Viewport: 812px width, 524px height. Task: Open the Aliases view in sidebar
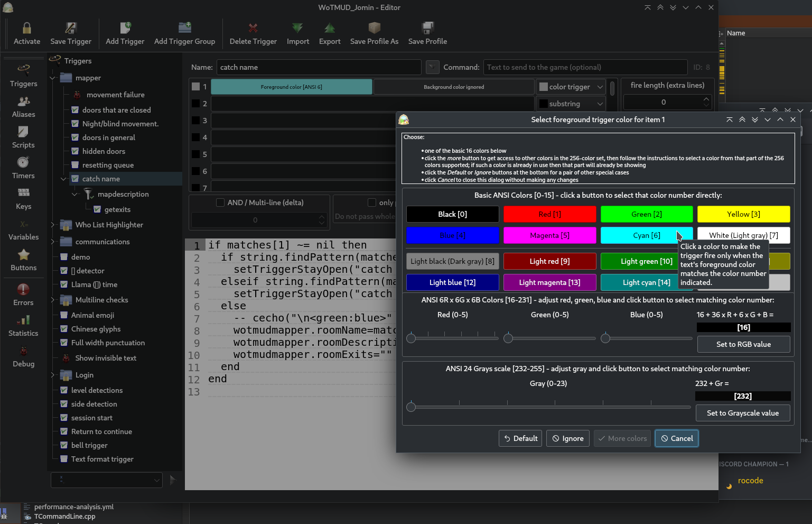tap(24, 107)
